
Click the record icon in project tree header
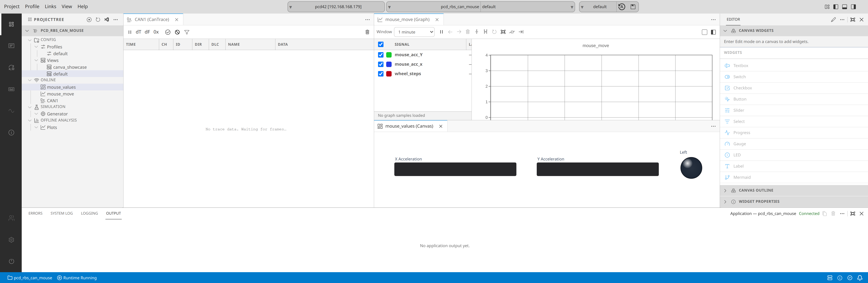(x=89, y=19)
